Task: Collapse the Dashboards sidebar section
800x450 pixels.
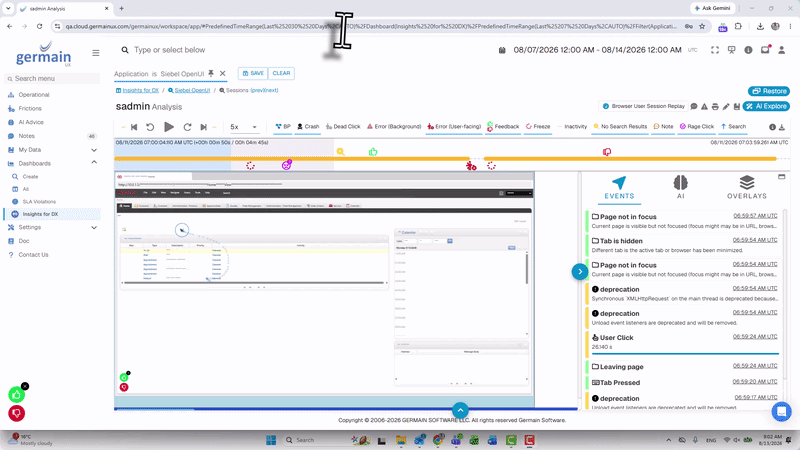Action: pyautogui.click(x=94, y=162)
